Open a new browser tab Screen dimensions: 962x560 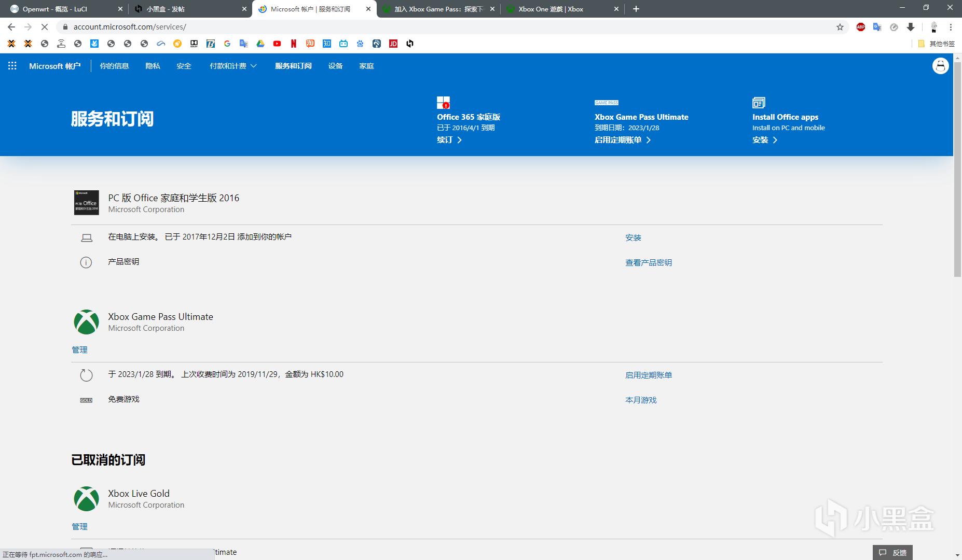point(636,9)
